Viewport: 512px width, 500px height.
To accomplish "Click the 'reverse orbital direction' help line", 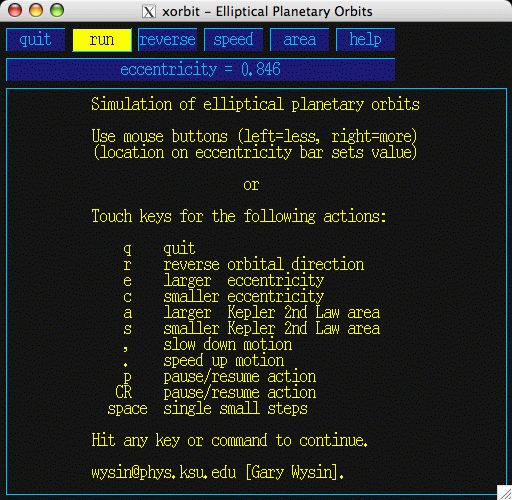I will [263, 264].
